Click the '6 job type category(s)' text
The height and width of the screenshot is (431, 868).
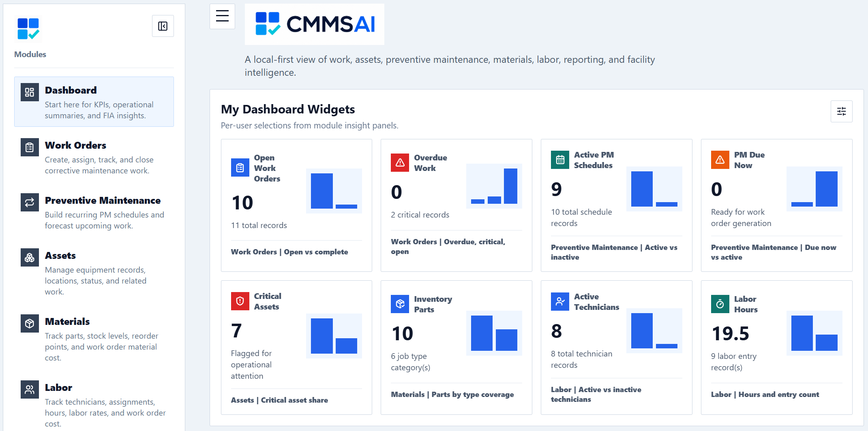410,362
